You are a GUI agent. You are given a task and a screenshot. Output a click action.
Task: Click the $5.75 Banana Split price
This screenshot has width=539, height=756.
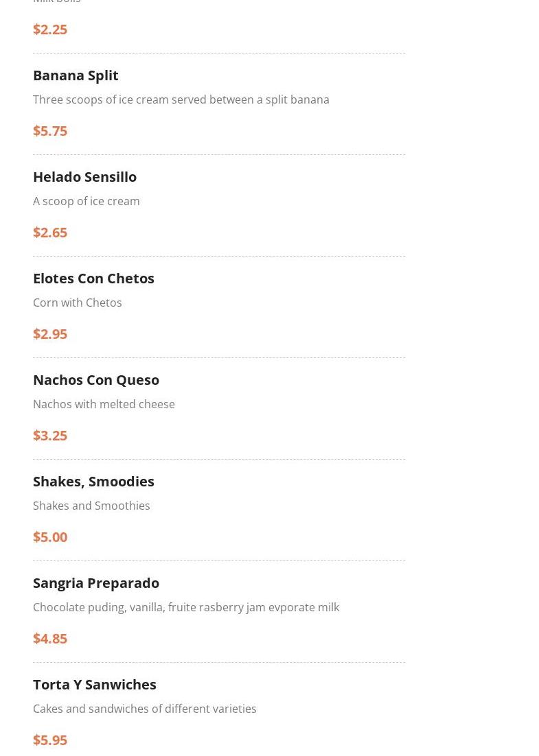(x=50, y=130)
